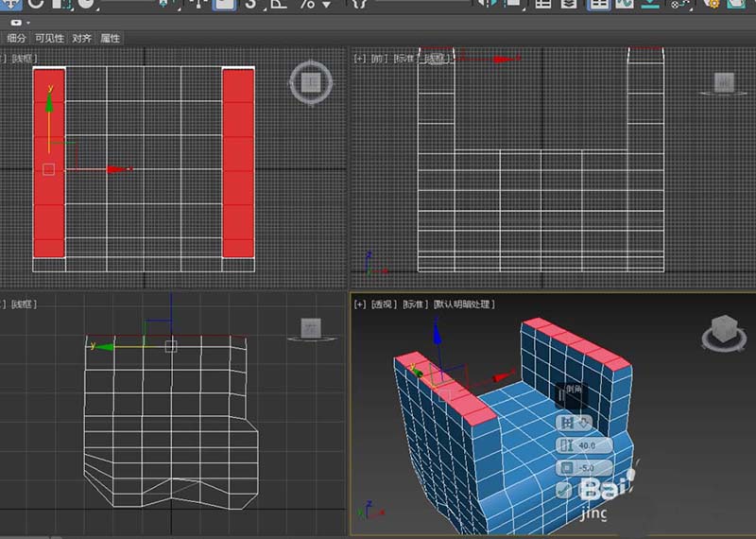
Task: Open bottom-left viewport [线框] shading menu
Action: point(23,304)
